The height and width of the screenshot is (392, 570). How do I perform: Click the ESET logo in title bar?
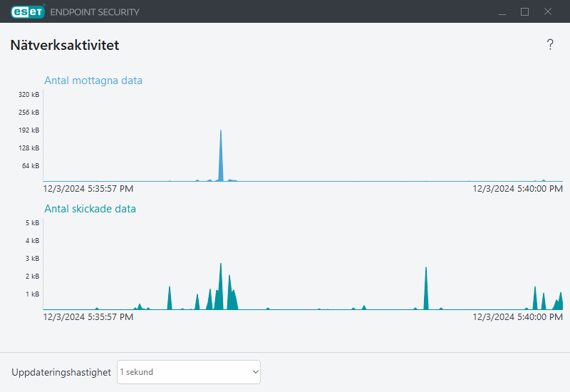click(28, 11)
